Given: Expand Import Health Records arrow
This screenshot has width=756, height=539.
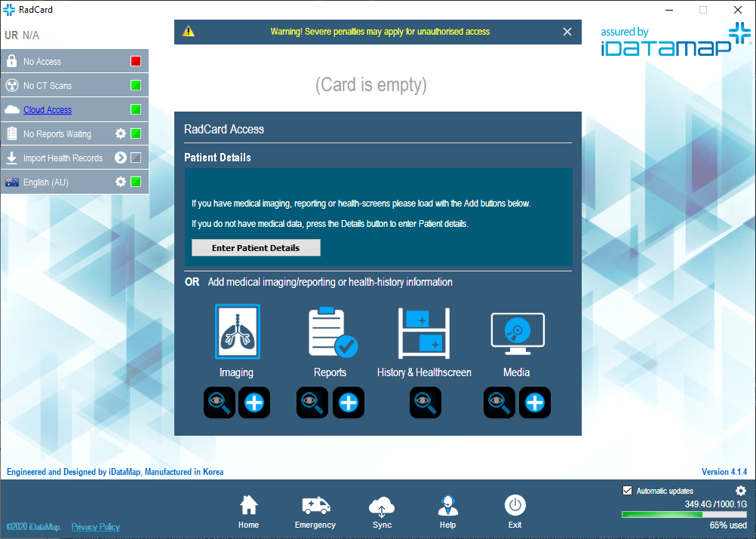Looking at the screenshot, I should (120, 158).
